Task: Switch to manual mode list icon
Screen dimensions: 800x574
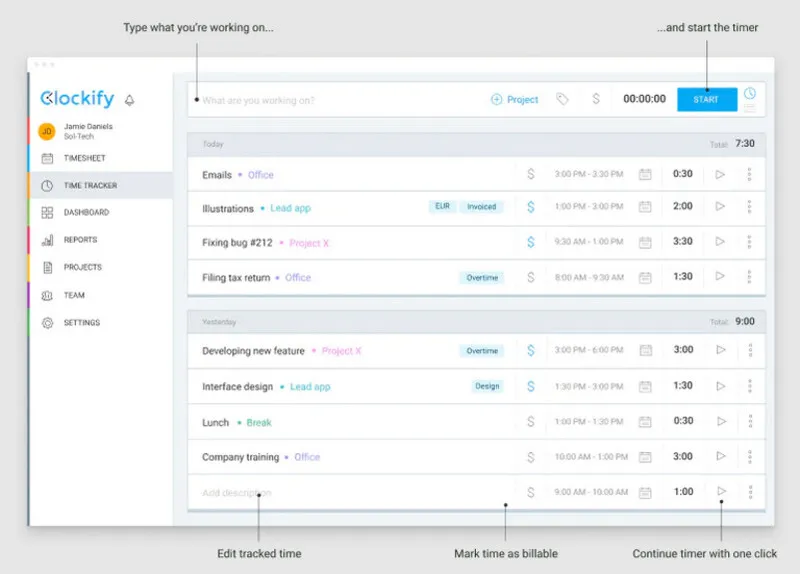Action: [749, 108]
